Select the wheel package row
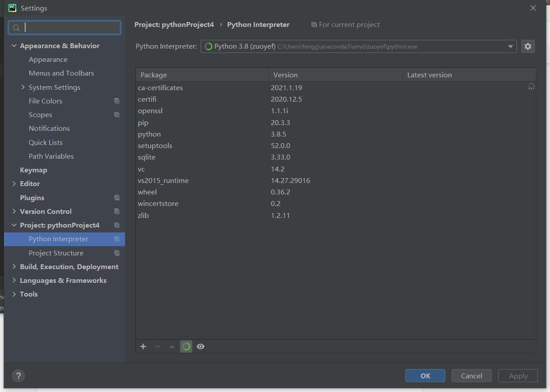This screenshot has width=550, height=392. pos(336,192)
